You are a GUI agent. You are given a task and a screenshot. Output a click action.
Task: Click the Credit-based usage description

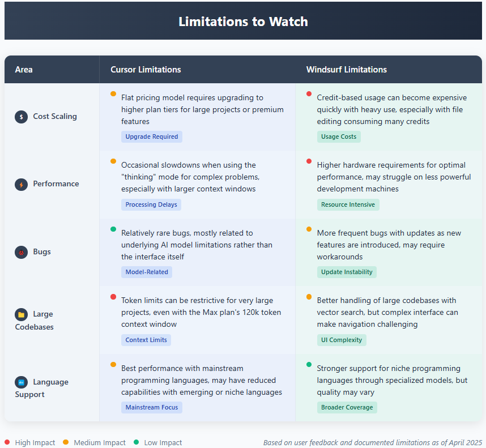click(392, 109)
